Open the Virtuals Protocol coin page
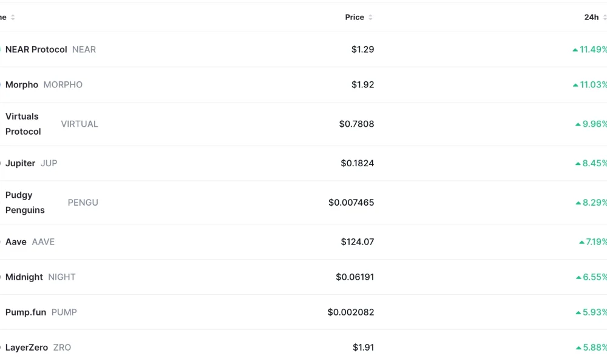Screen dimensions: 607x364 click(23, 124)
